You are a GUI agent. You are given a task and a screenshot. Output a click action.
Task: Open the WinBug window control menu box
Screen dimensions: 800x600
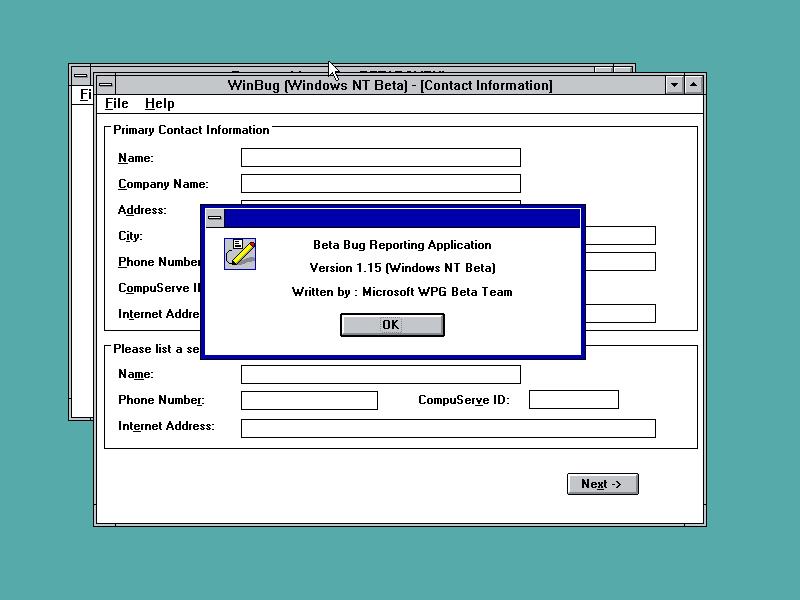click(106, 85)
